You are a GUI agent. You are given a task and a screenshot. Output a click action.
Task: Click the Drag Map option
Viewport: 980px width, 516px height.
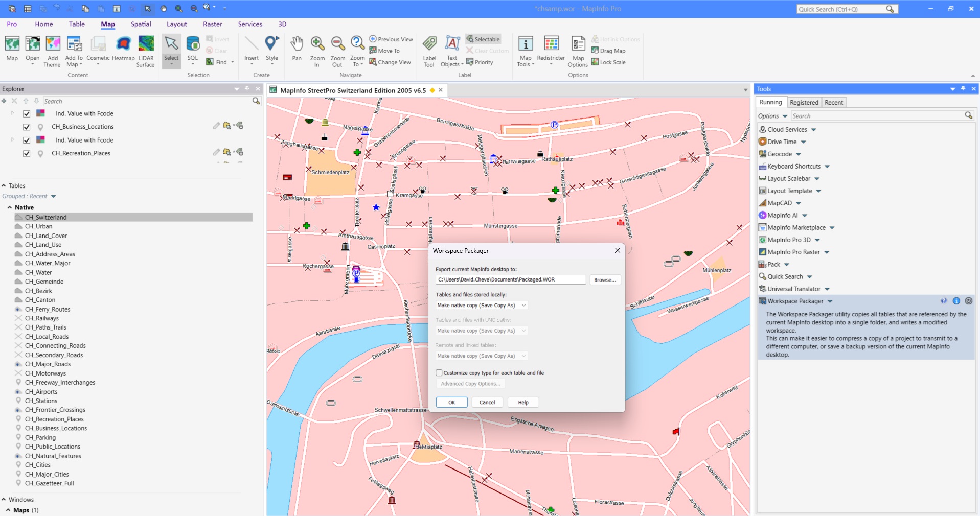point(608,51)
